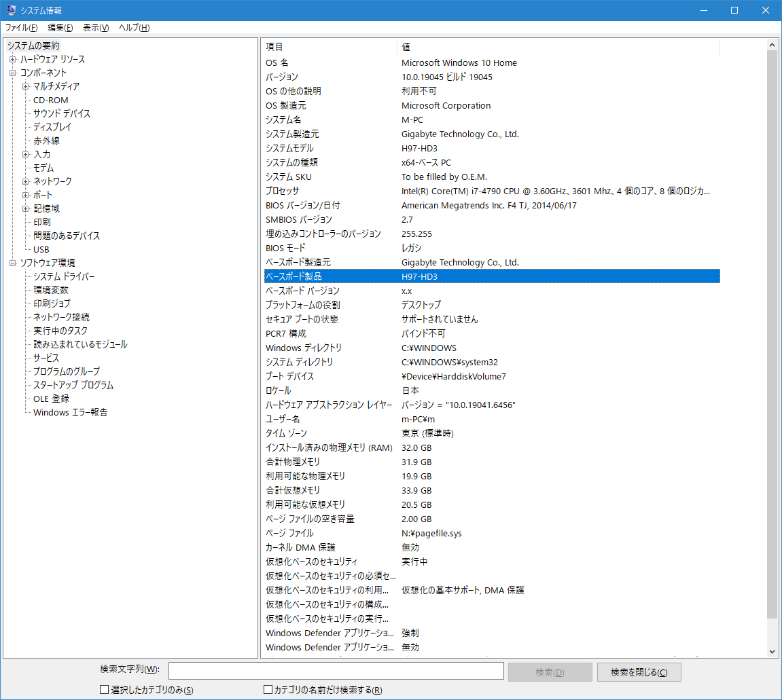Expand the マルチメディア tree node
Viewport: 782px width, 700px height.
click(25, 86)
